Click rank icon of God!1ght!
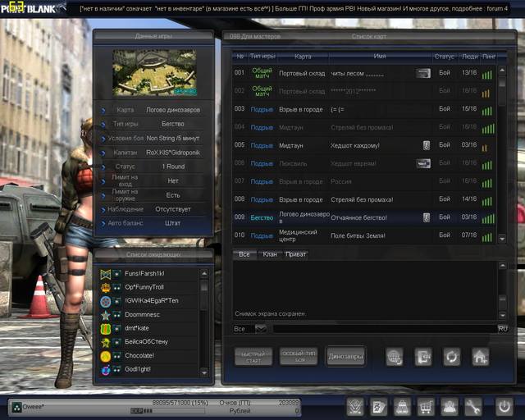This screenshot has width=525, height=420. [x=106, y=370]
